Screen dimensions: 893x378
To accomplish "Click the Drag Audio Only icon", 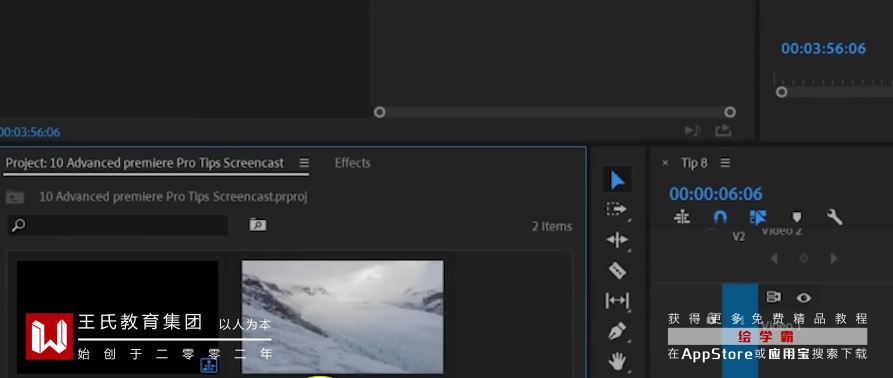I will coord(692,131).
